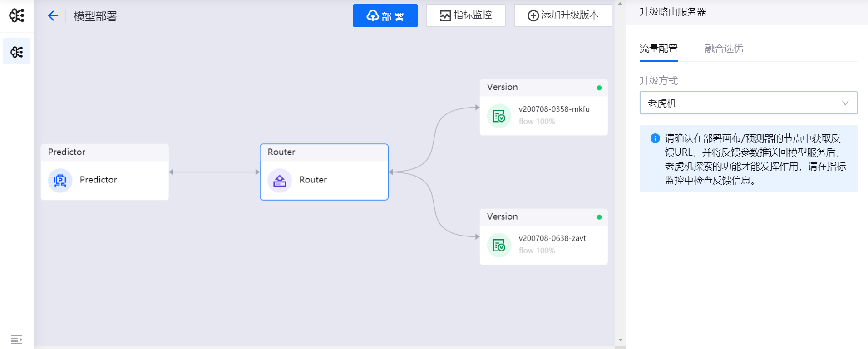Open 指标监控 metrics monitoring
This screenshot has width=868, height=349.
click(x=465, y=15)
